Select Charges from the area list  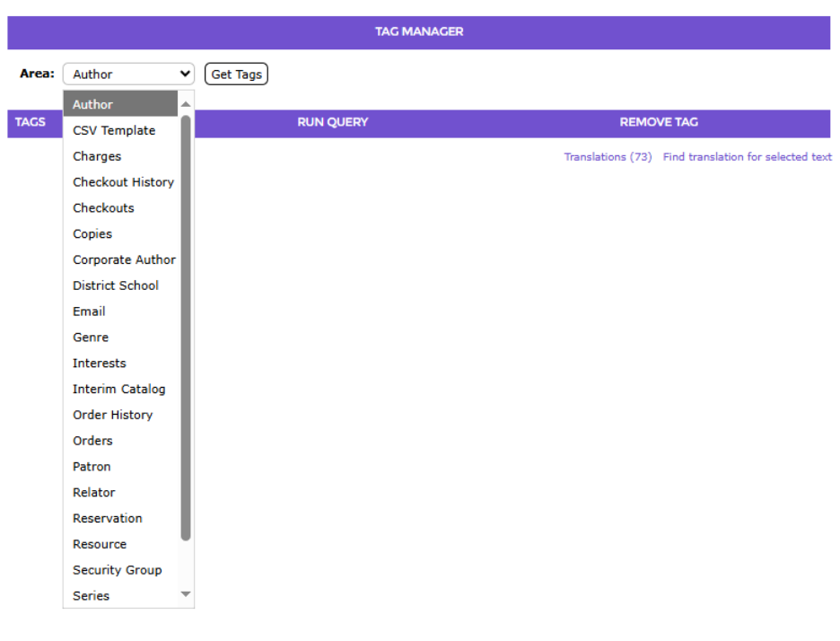(x=120, y=156)
